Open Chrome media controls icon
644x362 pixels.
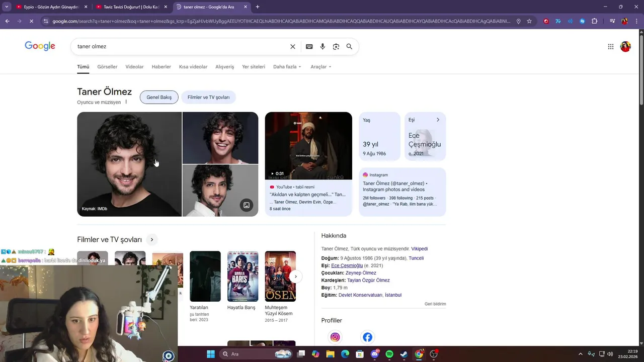click(x=612, y=21)
